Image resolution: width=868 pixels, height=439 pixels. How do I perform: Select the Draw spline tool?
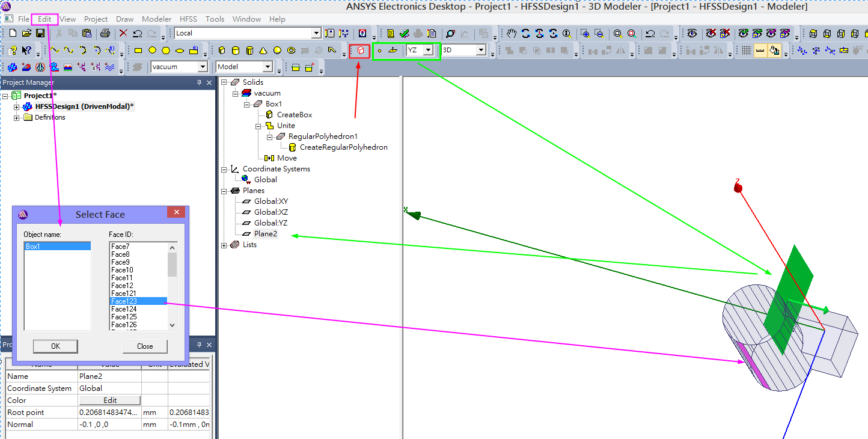[x=69, y=51]
